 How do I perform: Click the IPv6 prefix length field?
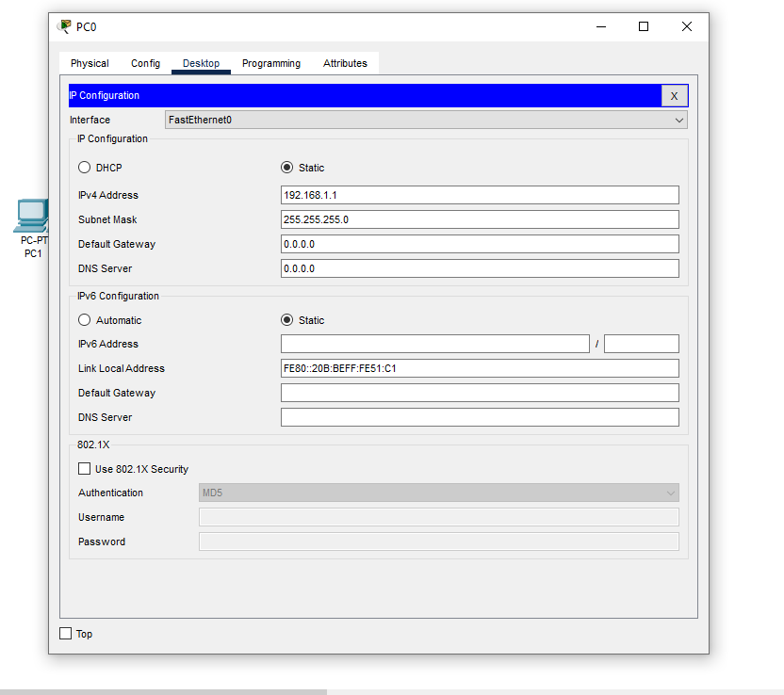(x=642, y=344)
